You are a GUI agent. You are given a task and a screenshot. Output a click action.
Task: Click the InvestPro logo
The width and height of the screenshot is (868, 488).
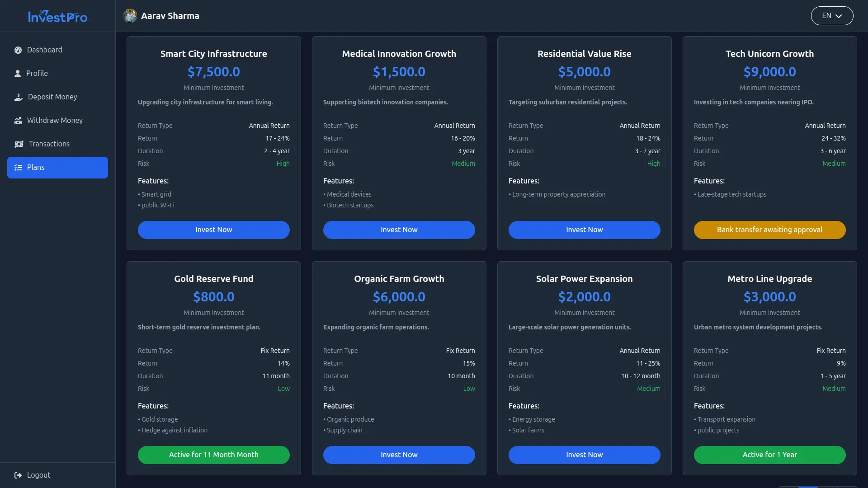(x=58, y=16)
